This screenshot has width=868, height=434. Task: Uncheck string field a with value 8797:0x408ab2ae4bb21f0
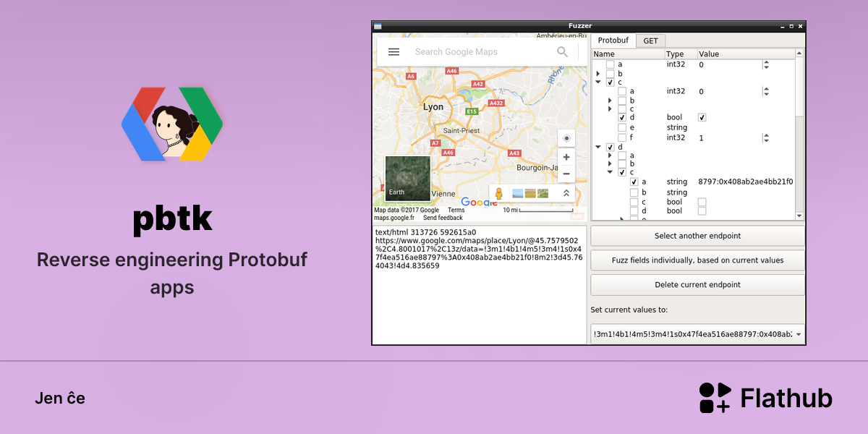tap(634, 182)
